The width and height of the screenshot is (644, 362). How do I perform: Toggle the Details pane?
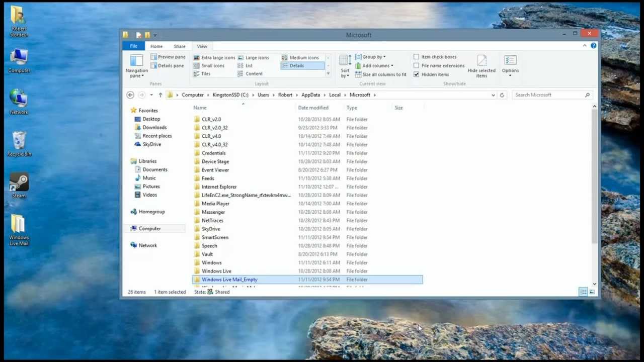[x=167, y=65]
